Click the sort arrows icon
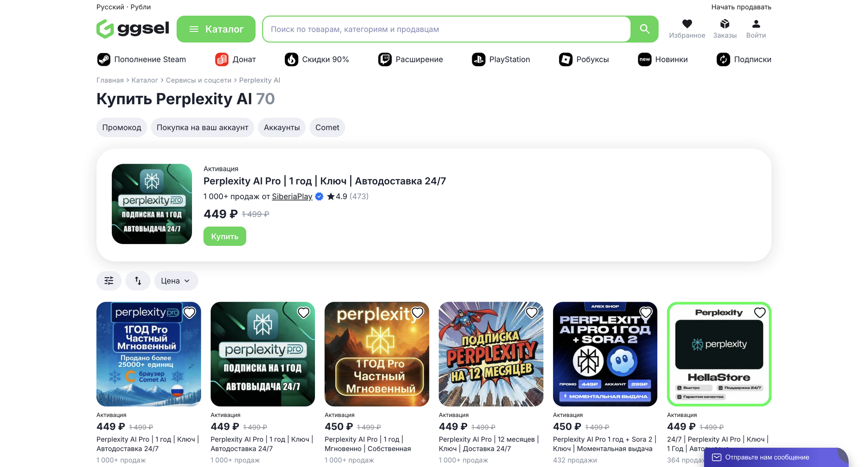Viewport: 868px width, 467px height. [x=138, y=281]
